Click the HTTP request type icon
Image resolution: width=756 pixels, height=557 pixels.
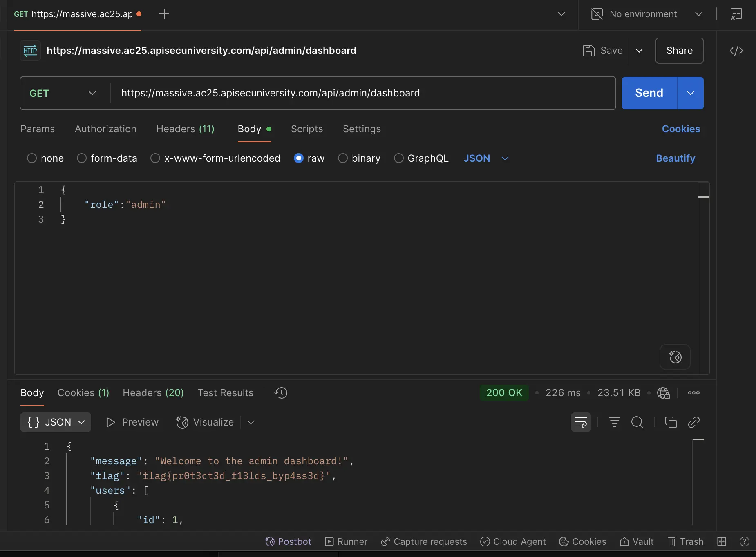pyautogui.click(x=30, y=51)
